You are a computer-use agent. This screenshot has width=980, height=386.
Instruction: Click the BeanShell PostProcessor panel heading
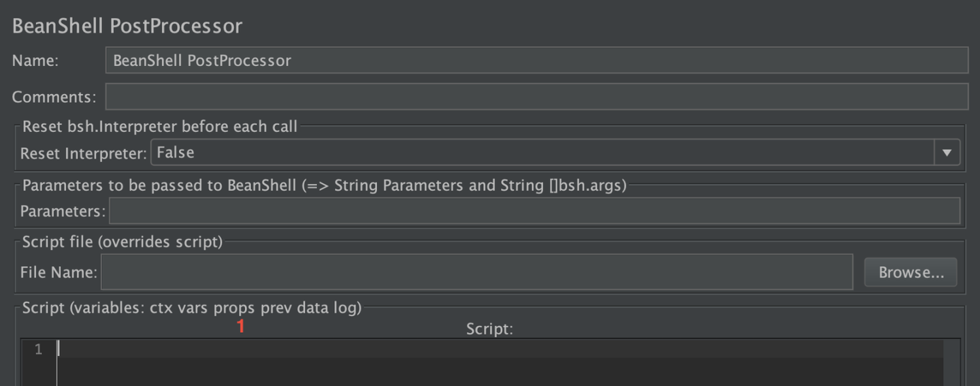(x=127, y=27)
